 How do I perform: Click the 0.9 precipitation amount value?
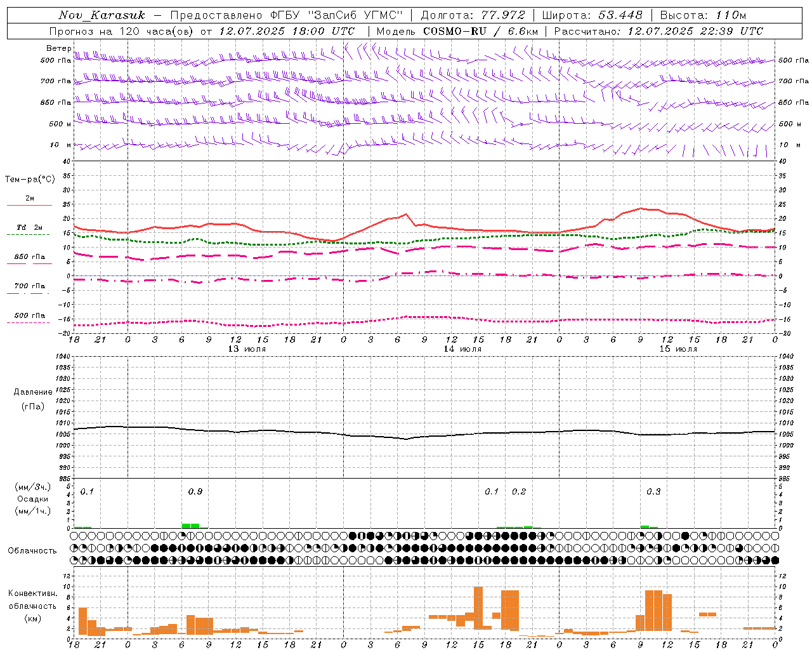195,491
